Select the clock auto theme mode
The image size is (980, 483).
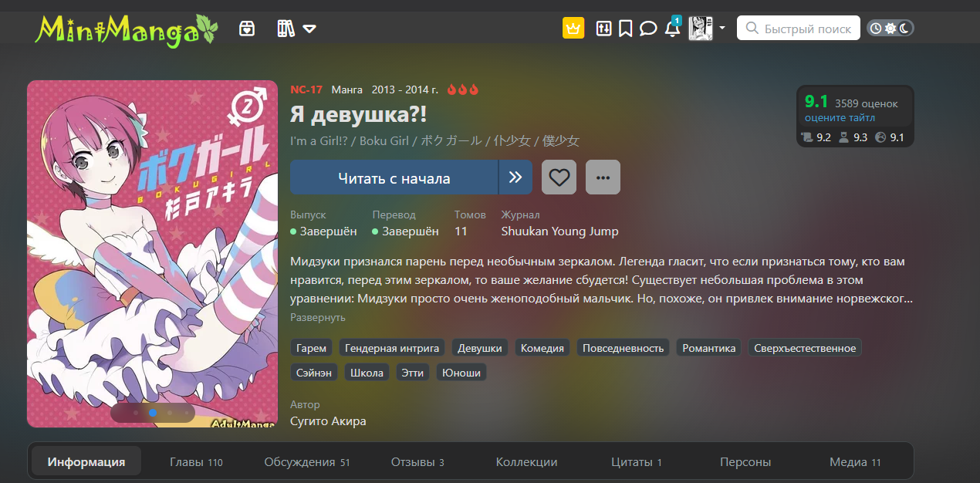click(x=876, y=29)
